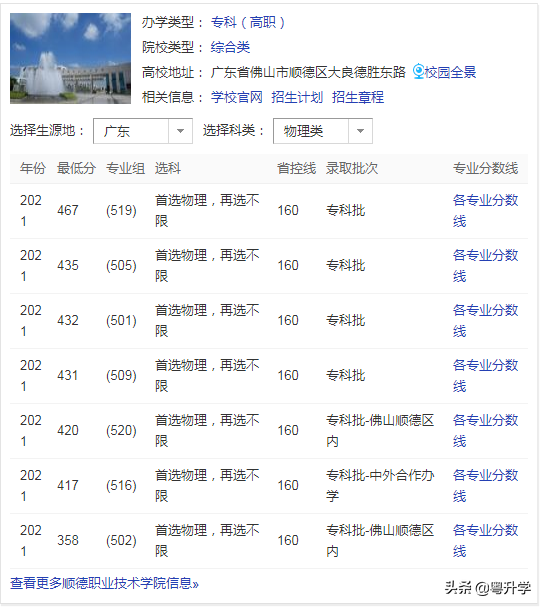Select the major group (516) cell
Viewport: 543px width, 607px height.
point(121,485)
